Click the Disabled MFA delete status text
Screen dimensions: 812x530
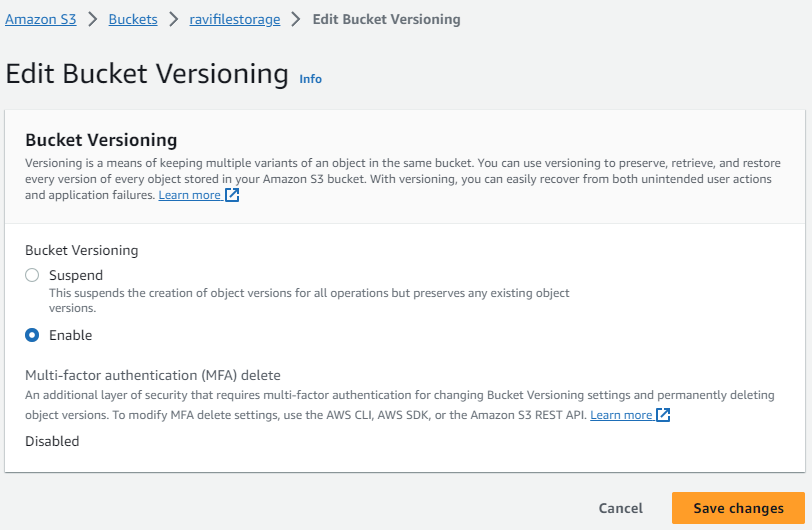tap(52, 441)
